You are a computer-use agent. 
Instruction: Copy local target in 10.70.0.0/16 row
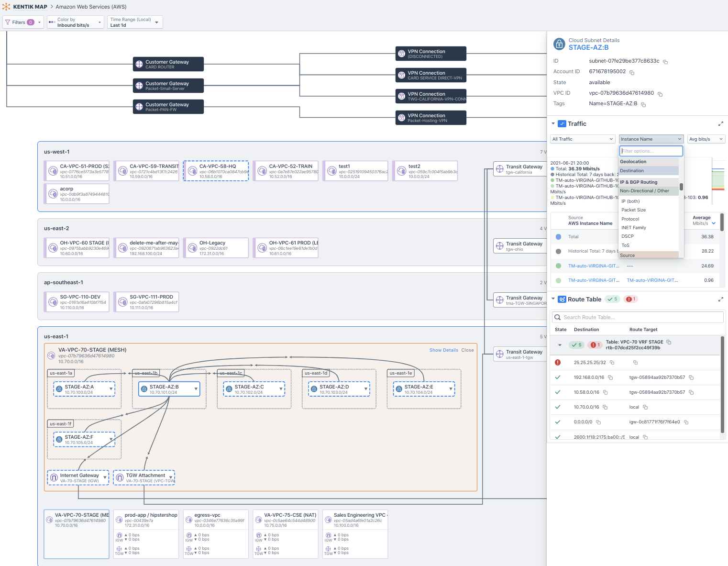pos(645,407)
